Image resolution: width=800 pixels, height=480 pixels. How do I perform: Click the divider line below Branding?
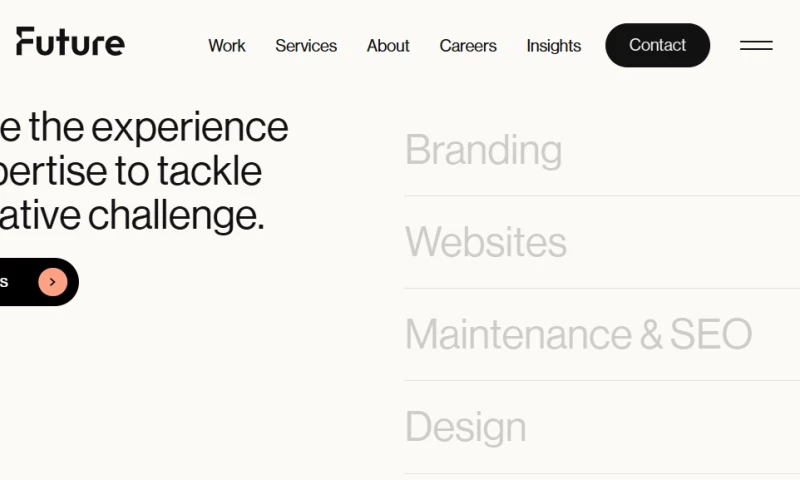coord(600,196)
